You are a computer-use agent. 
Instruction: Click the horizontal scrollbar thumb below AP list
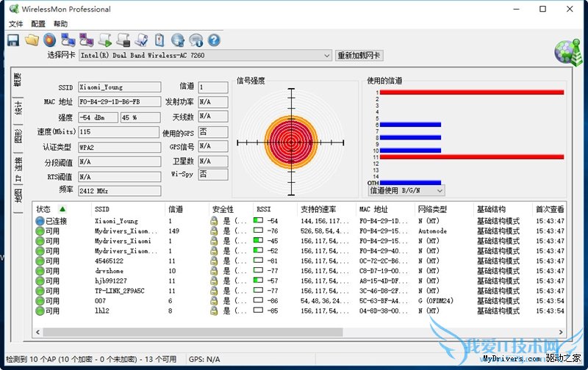click(x=193, y=332)
